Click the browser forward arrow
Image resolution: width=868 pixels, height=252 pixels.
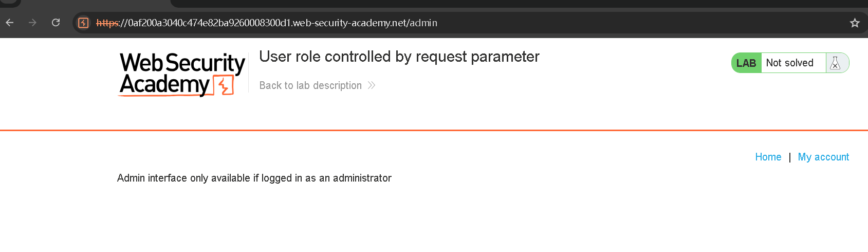(x=32, y=23)
